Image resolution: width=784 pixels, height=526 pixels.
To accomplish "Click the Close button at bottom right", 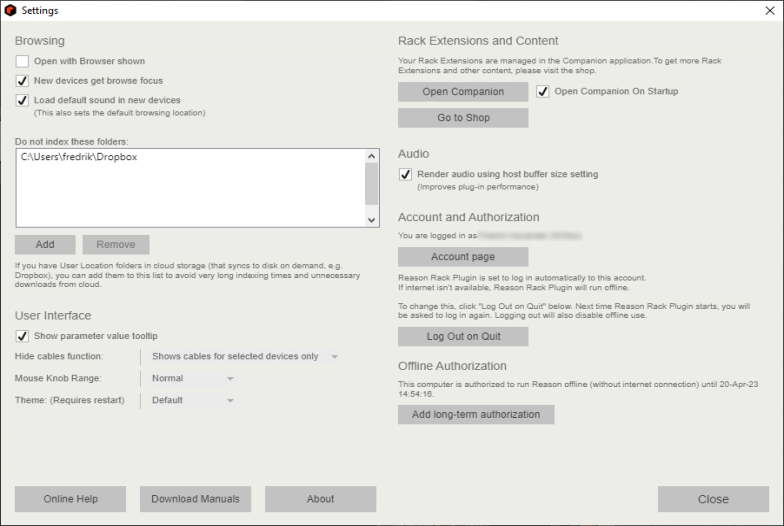I will 713,499.
